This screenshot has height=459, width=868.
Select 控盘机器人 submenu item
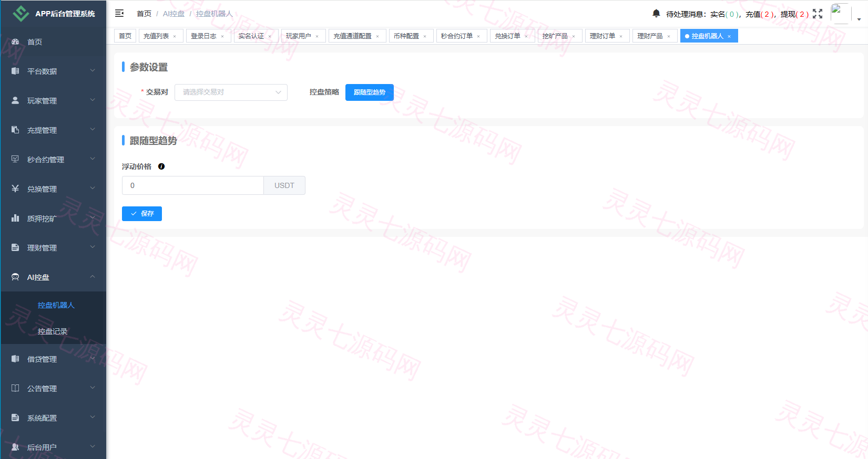tap(53, 305)
